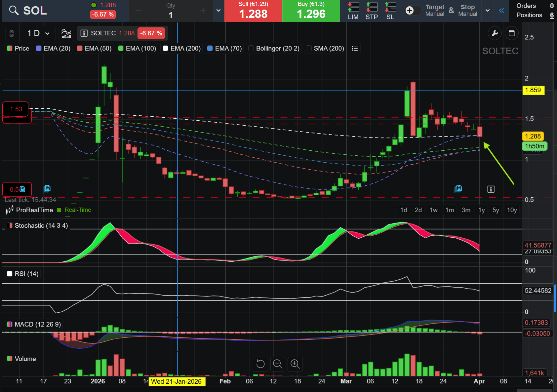Place a LIM limit order
Image resolution: width=557 pixels, height=392 pixels.
click(353, 11)
